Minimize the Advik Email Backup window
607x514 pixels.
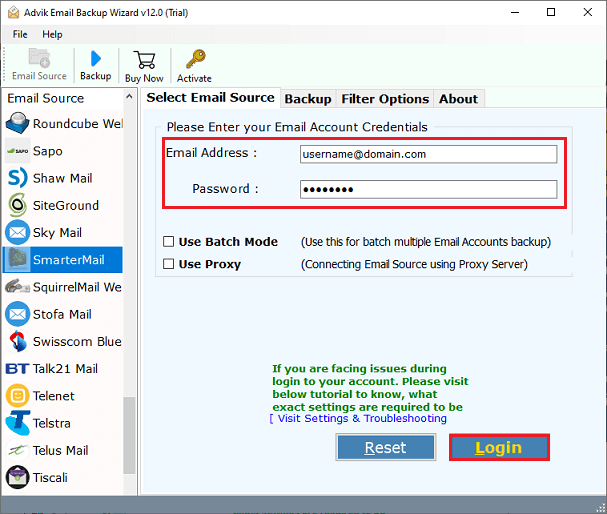coord(515,12)
